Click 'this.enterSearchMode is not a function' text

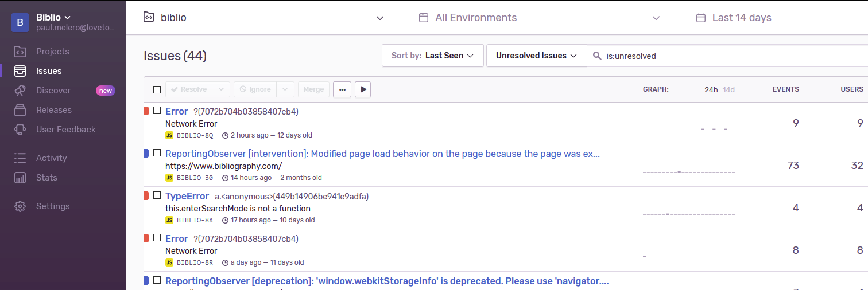point(238,209)
